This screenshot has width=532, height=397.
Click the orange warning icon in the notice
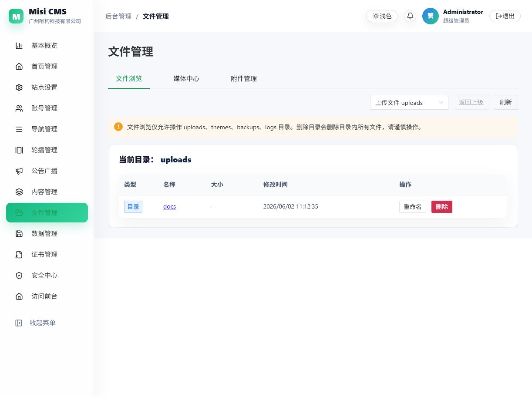coord(118,127)
